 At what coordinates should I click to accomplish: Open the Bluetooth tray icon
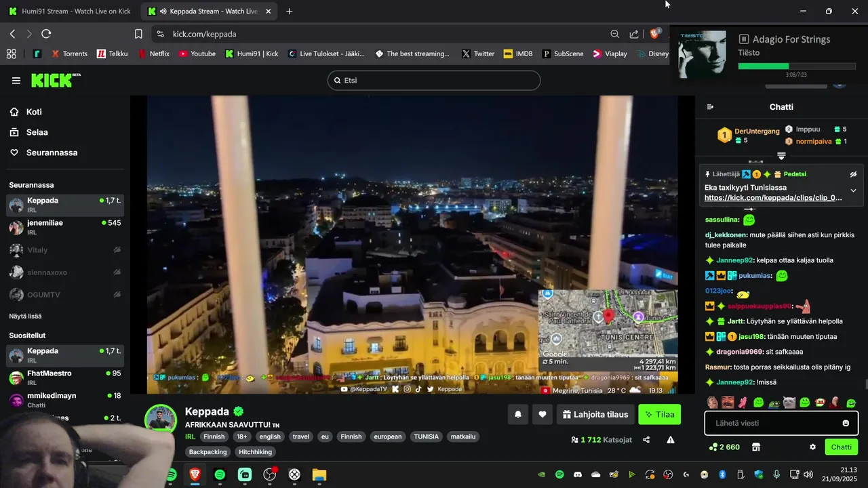722,474
